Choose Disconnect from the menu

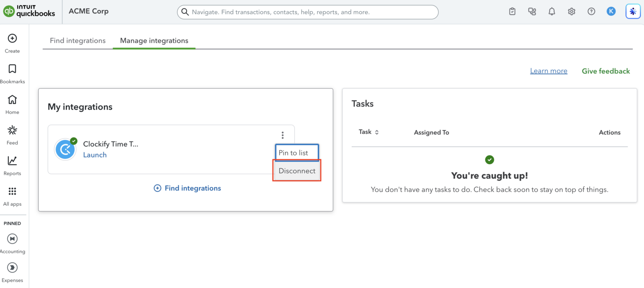(297, 171)
